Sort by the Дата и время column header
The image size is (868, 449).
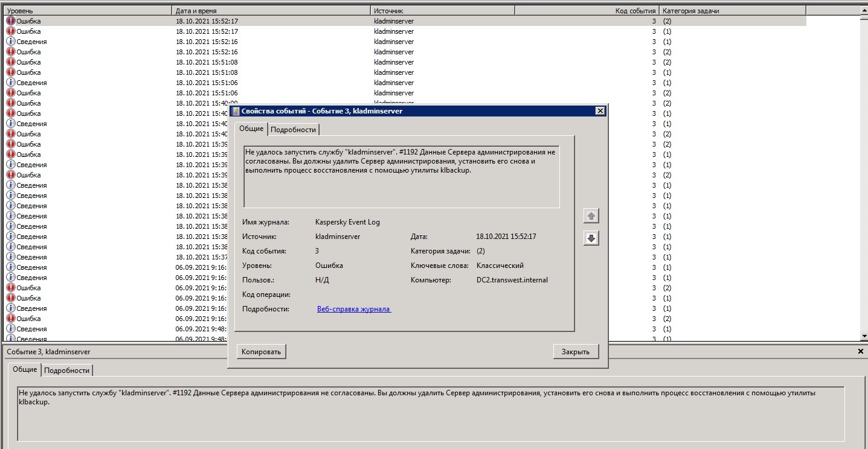click(x=271, y=11)
